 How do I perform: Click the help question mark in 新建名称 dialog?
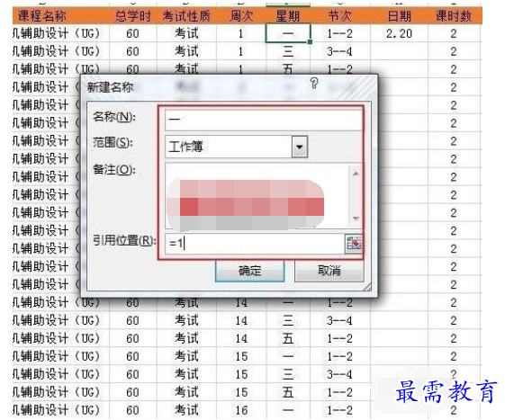[314, 84]
